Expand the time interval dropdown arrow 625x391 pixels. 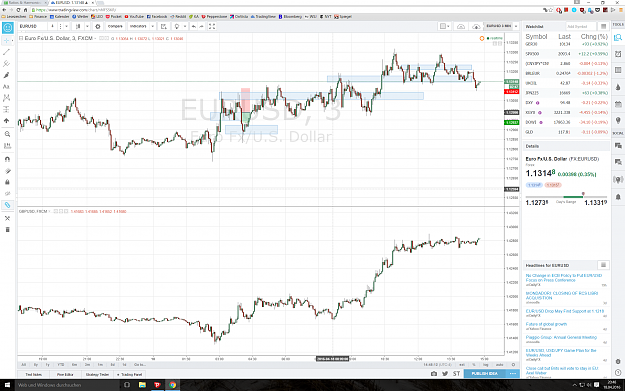(66, 26)
